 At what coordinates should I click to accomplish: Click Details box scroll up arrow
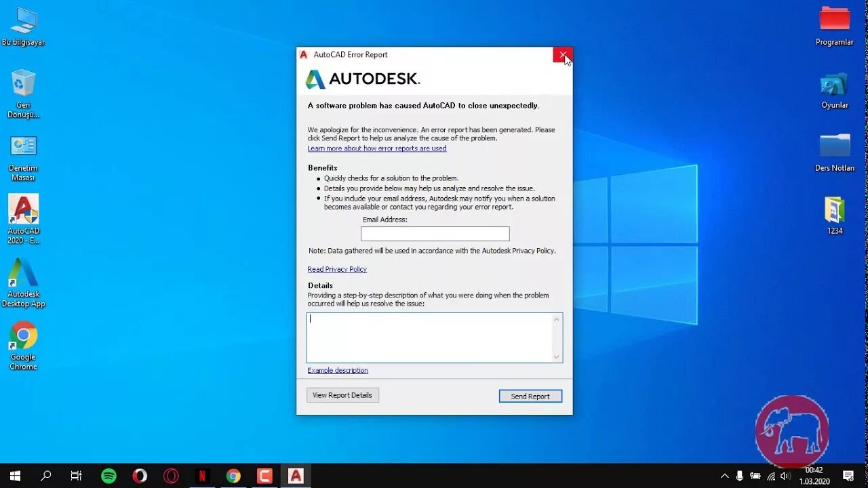pyautogui.click(x=557, y=319)
